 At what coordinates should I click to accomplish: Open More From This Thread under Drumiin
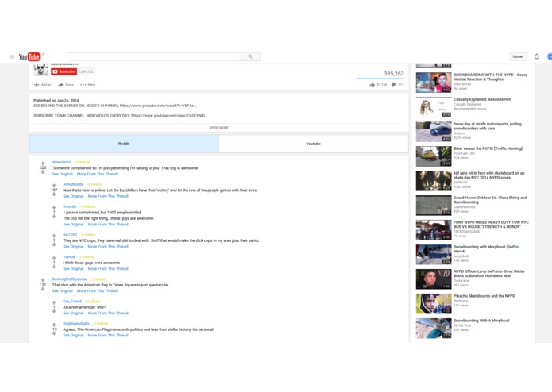pyautogui.click(x=108, y=225)
